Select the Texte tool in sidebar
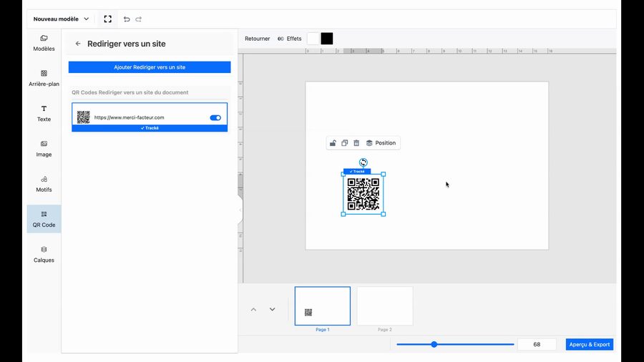The image size is (644, 362). point(44,113)
